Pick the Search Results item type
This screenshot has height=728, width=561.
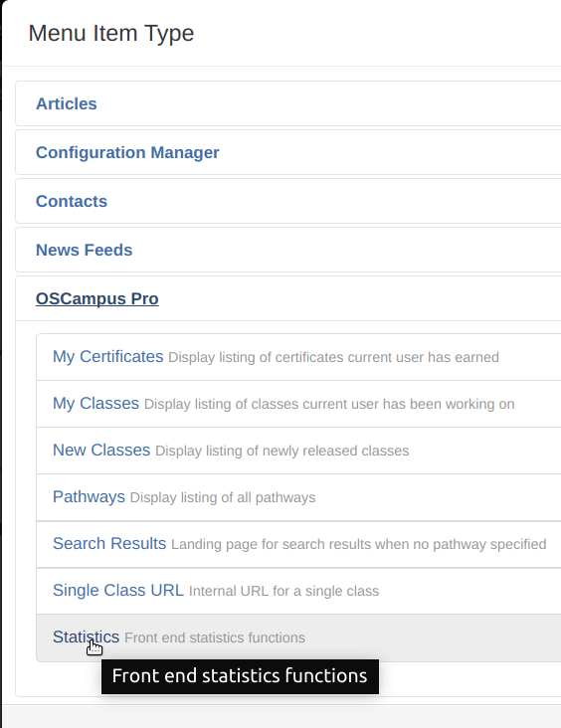[x=109, y=543]
